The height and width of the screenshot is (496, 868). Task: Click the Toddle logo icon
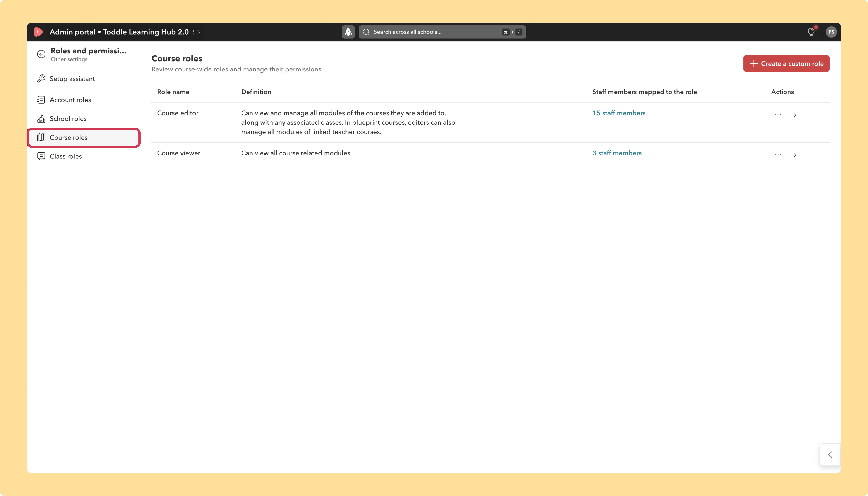(38, 32)
